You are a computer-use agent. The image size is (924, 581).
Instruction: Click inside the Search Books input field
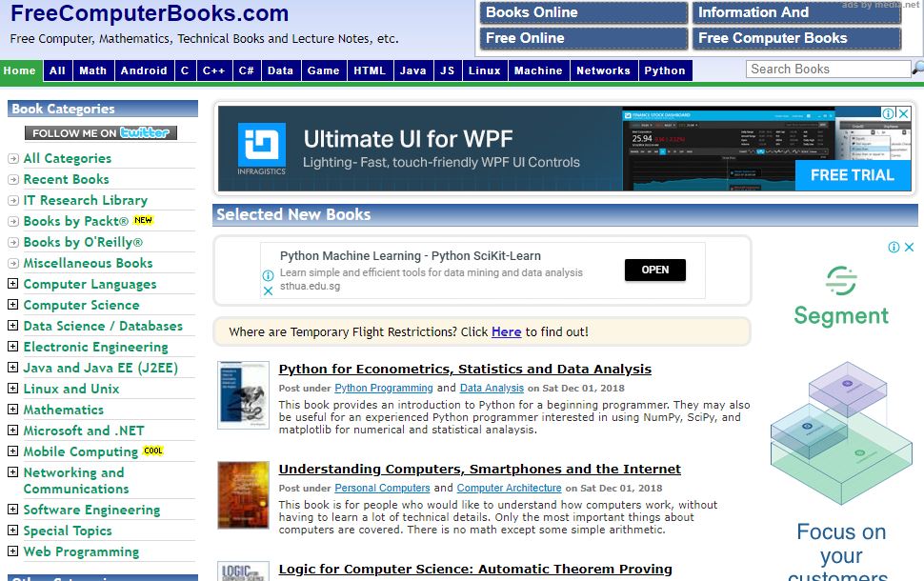824,69
